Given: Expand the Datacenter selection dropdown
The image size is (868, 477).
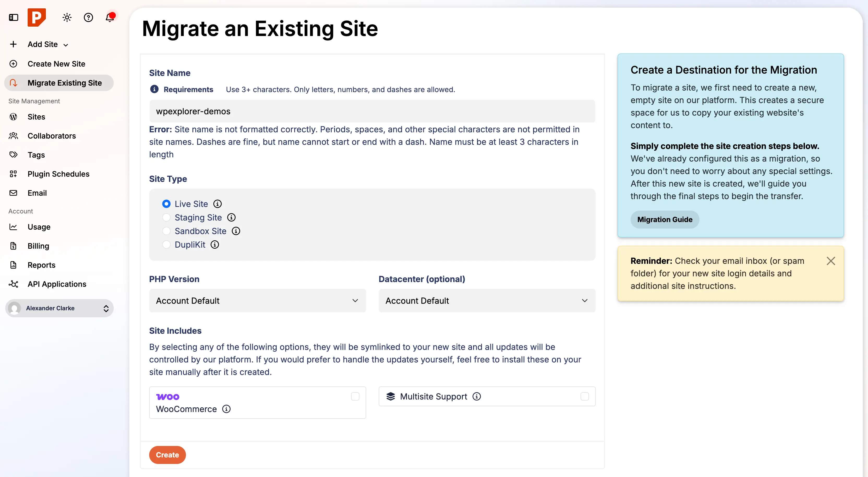Looking at the screenshot, I should (x=487, y=300).
